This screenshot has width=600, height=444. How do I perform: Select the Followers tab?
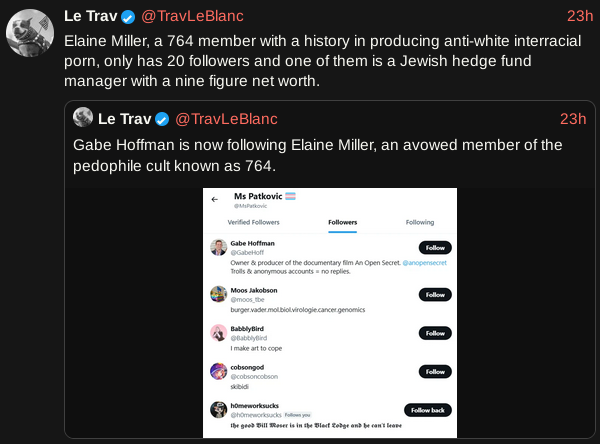pos(342,221)
